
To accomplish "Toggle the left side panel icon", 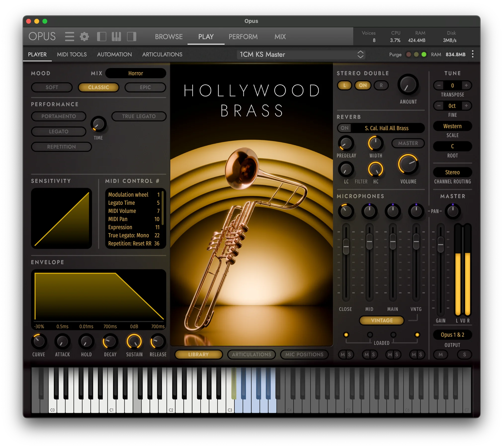I will (x=102, y=36).
